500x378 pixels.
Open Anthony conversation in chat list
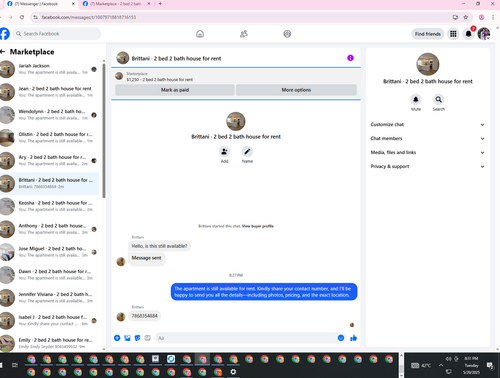[49, 229]
